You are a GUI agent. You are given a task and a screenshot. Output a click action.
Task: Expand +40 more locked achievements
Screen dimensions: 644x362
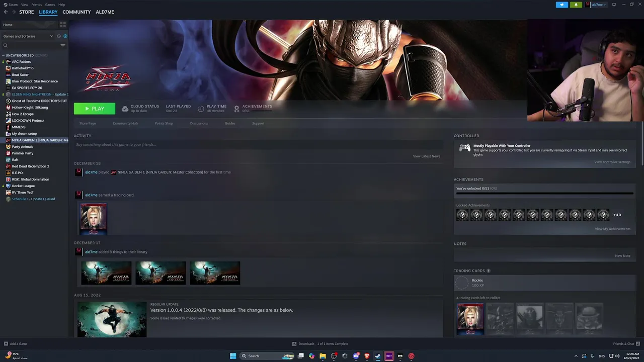(x=617, y=215)
